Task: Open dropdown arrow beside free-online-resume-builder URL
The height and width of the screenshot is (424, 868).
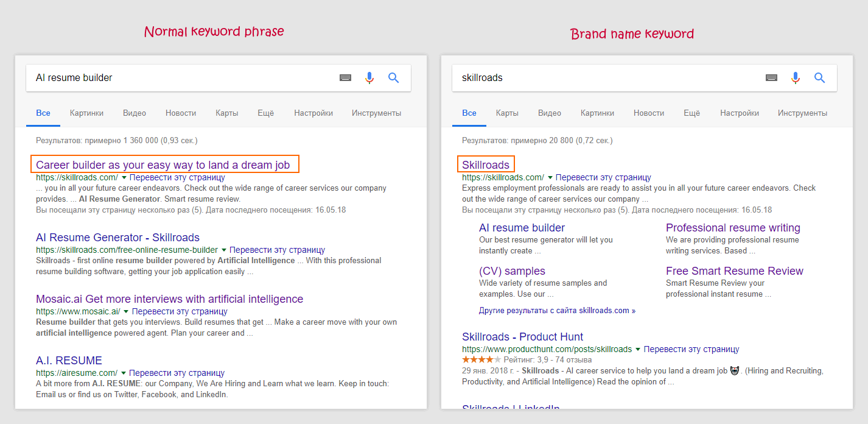Action: pos(223,250)
